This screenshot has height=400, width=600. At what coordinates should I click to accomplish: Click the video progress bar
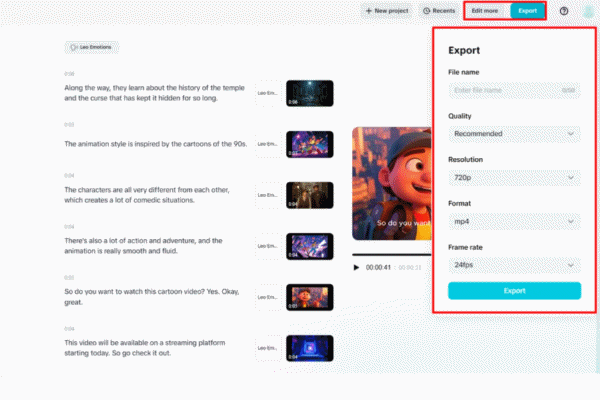click(x=392, y=254)
